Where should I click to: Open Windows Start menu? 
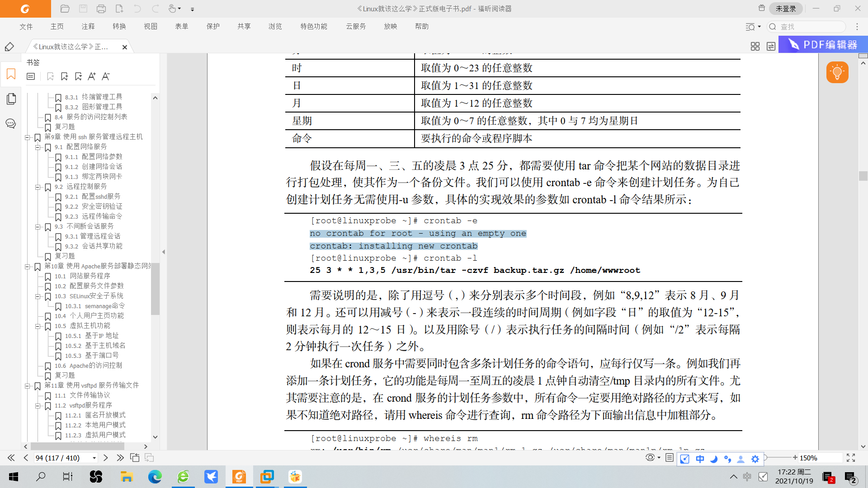14,477
